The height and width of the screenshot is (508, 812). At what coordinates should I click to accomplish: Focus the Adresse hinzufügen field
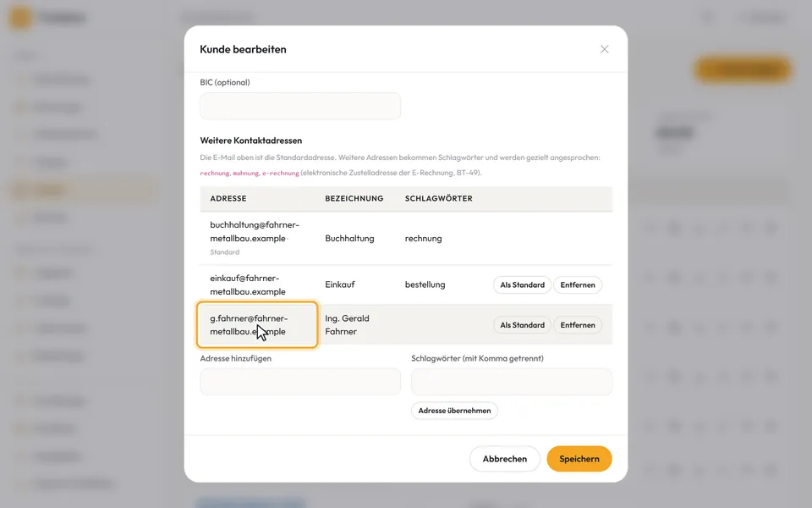click(300, 382)
